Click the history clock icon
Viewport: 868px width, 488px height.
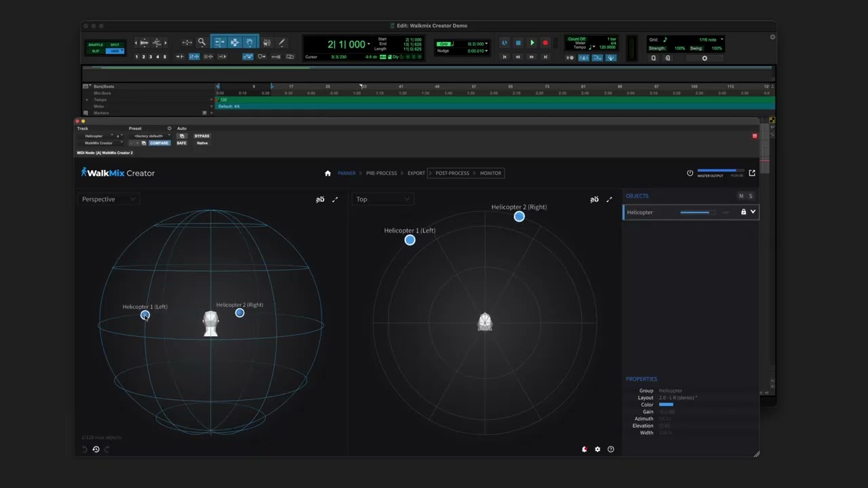tap(96, 449)
